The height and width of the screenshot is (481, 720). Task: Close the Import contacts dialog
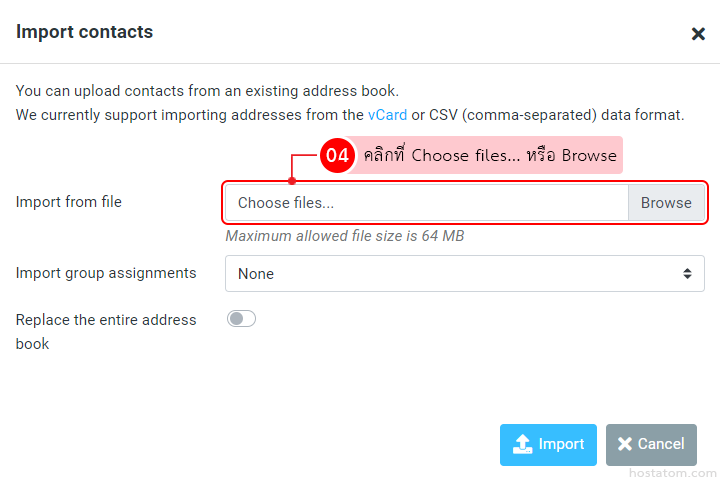(698, 34)
